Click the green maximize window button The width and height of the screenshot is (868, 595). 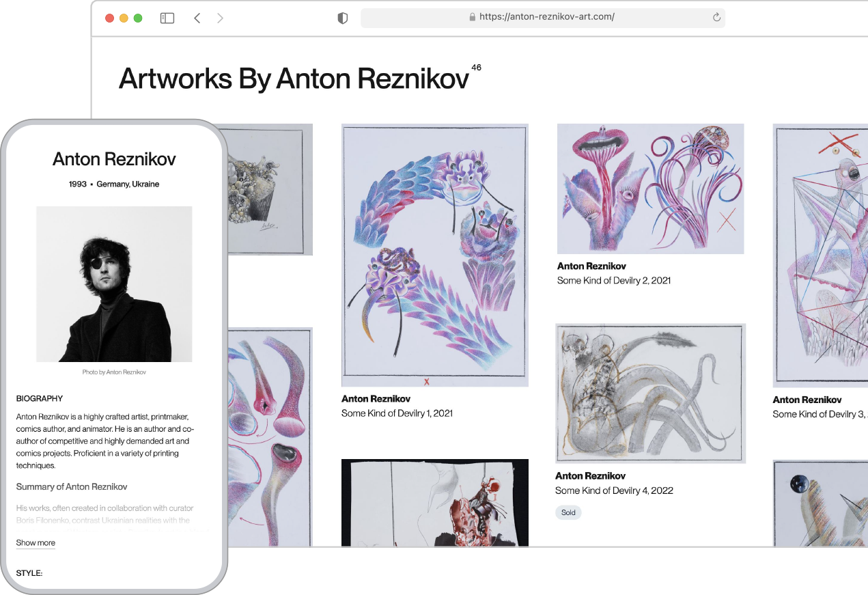point(138,18)
